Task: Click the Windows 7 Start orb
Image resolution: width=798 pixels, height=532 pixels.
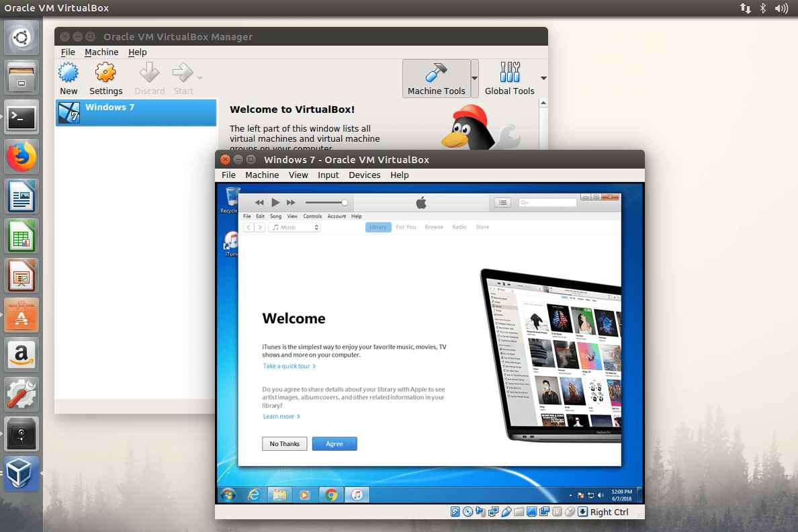Action: click(228, 495)
